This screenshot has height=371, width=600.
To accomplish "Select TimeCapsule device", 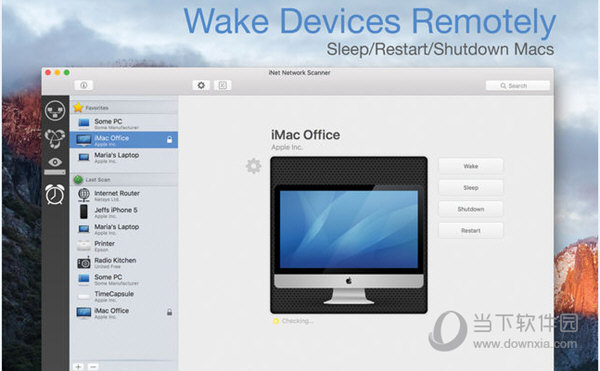I will coord(124,296).
